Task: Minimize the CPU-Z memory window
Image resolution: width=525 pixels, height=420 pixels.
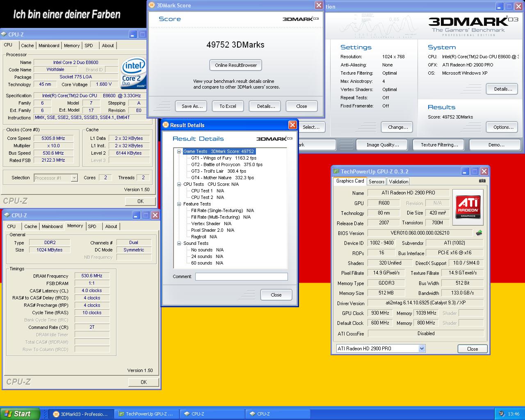Action: coord(136,215)
